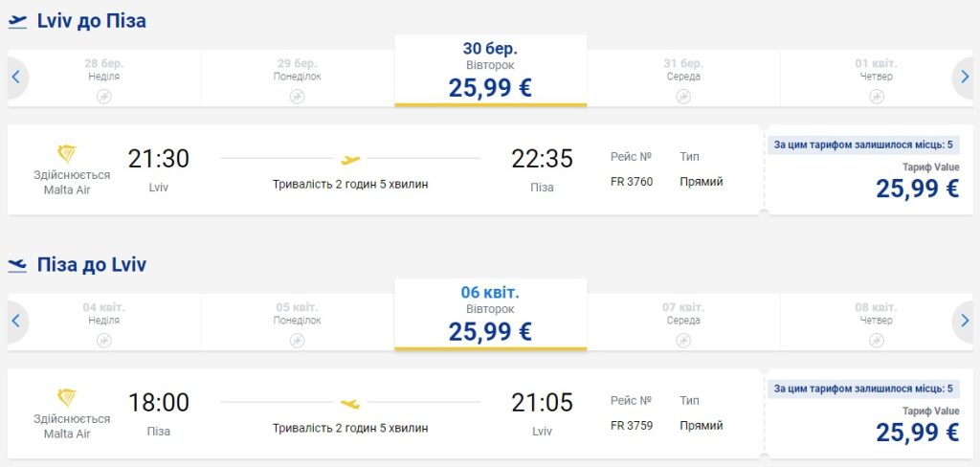Click the no-flight icon under 08 квіт.
The height and width of the screenshot is (467, 980).
(876, 340)
